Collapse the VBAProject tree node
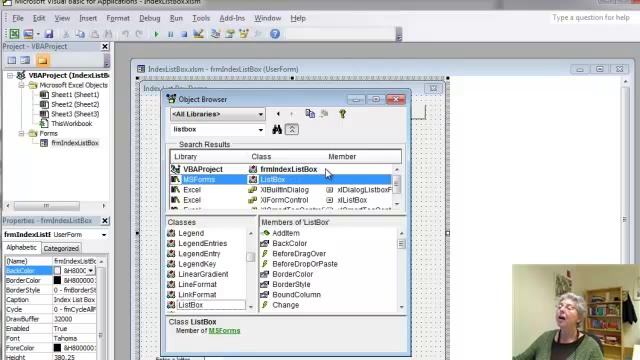The height and width of the screenshot is (360, 640). [x=10, y=76]
